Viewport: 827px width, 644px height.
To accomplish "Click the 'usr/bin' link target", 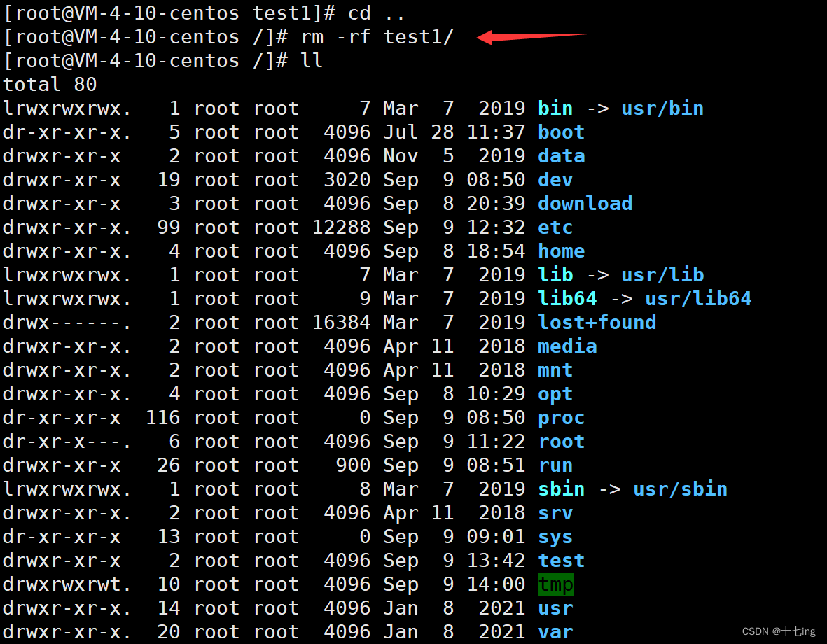I will pos(662,108).
